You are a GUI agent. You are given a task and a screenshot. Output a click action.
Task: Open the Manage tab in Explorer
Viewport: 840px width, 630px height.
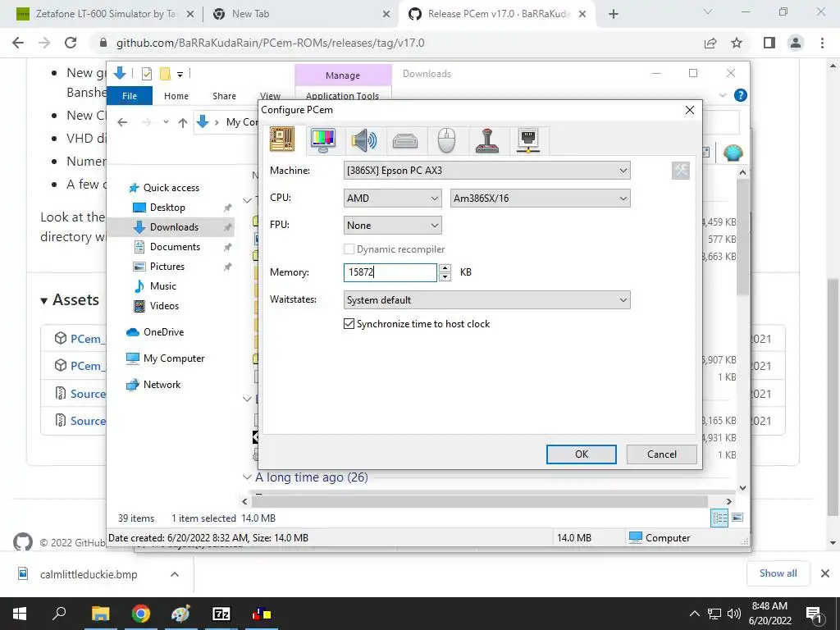[343, 75]
